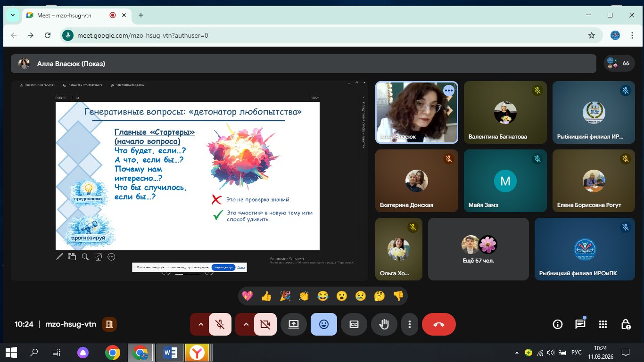Expand video settings arrow next to camera
Screen dimensions: 644x362
(246, 324)
